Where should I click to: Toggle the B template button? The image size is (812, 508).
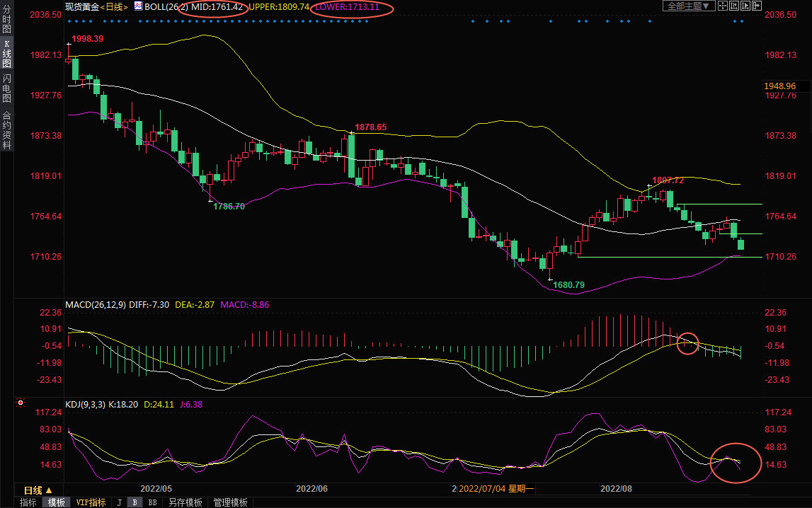point(135,502)
